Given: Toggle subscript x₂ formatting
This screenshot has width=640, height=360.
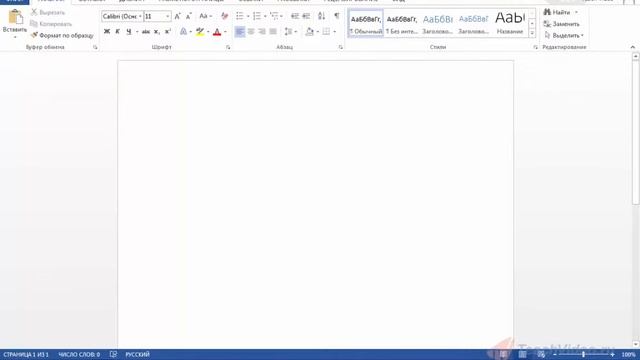Looking at the screenshot, I should click(x=157, y=31).
